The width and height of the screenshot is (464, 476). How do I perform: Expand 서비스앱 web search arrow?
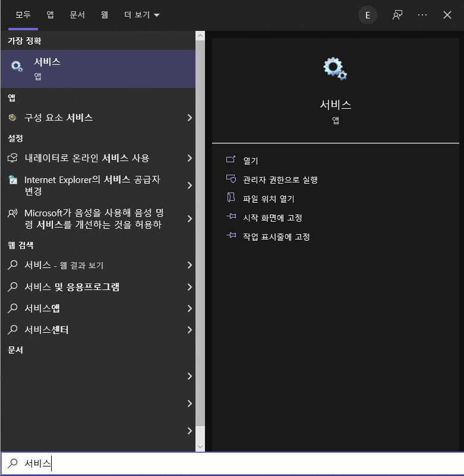pyautogui.click(x=190, y=308)
